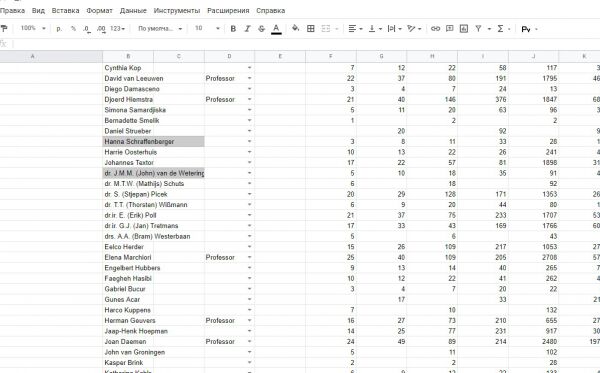
Task: Apply ruble currency format
Action: [59, 29]
